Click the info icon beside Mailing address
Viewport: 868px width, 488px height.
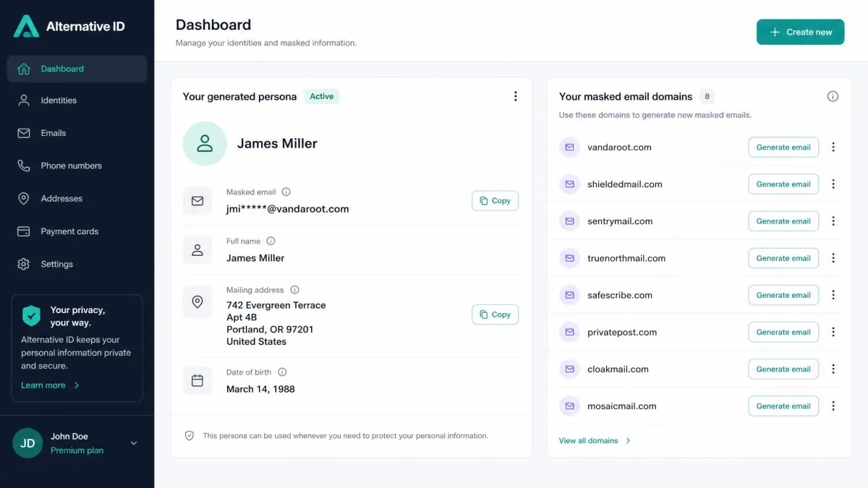pos(294,290)
